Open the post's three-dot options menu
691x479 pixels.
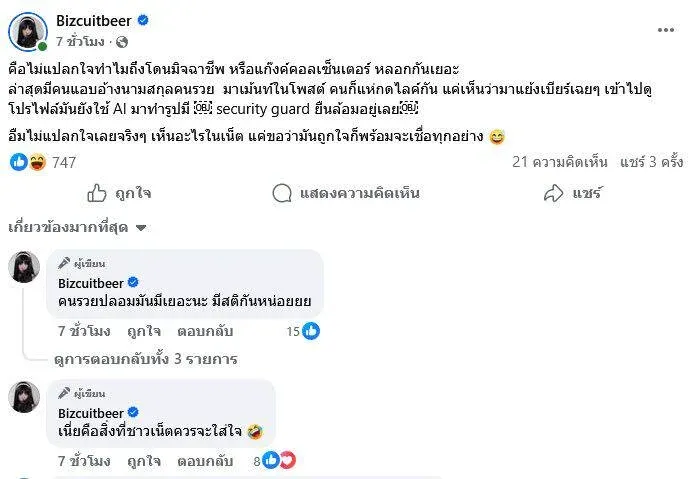point(665,30)
